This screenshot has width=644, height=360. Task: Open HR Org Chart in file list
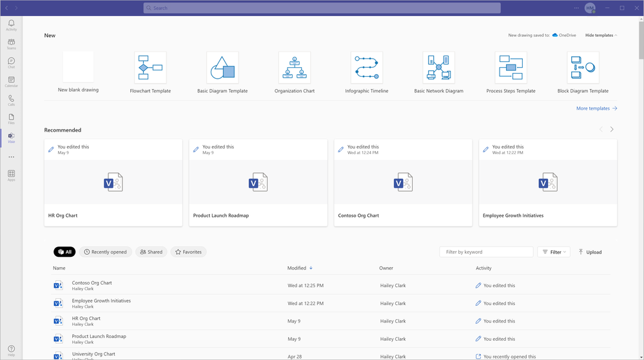coord(86,319)
